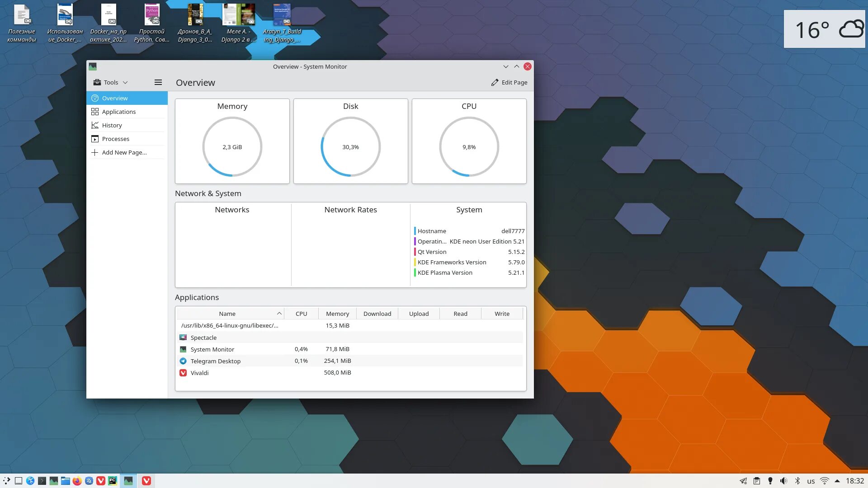868x488 pixels.
Task: Sort by Name column header
Action: point(227,314)
